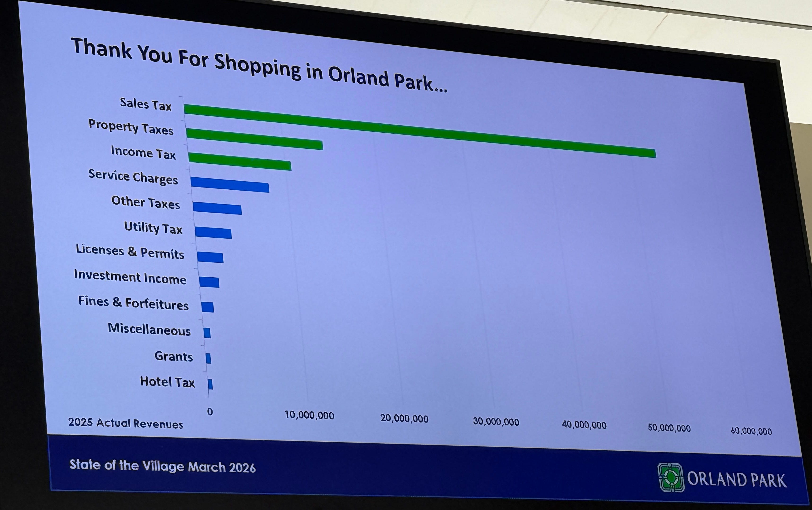Click the blue Other Taxes bar
The height and width of the screenshot is (510, 812).
pyautogui.click(x=217, y=208)
